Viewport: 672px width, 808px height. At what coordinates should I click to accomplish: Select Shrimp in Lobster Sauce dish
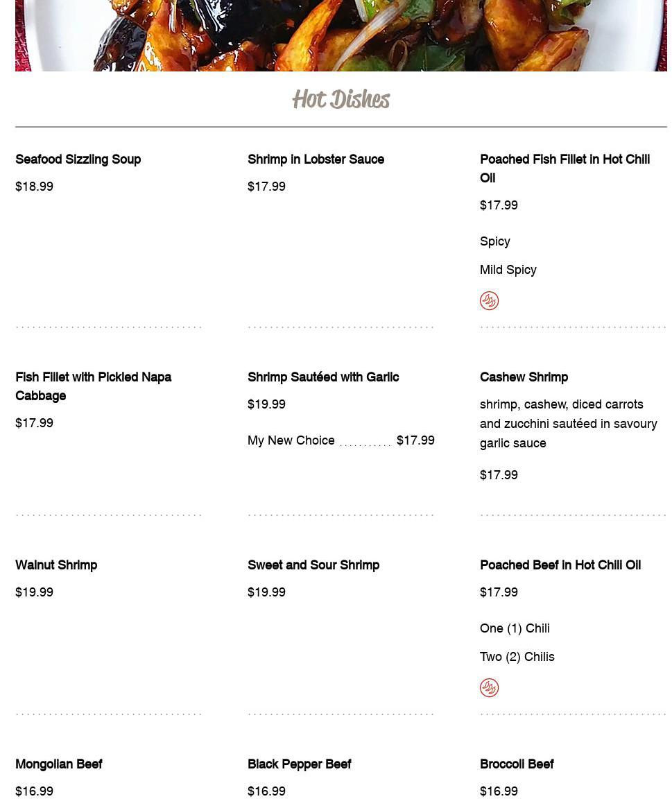point(316,160)
